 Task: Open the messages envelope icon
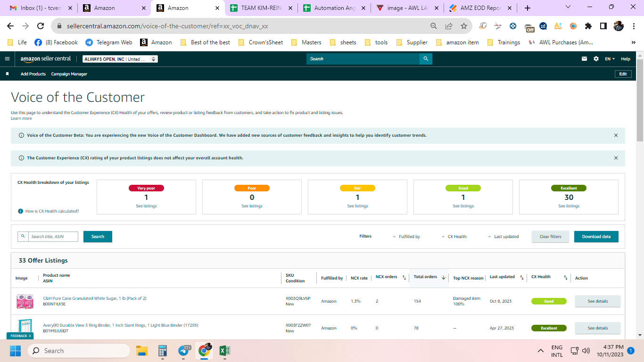coord(585,59)
